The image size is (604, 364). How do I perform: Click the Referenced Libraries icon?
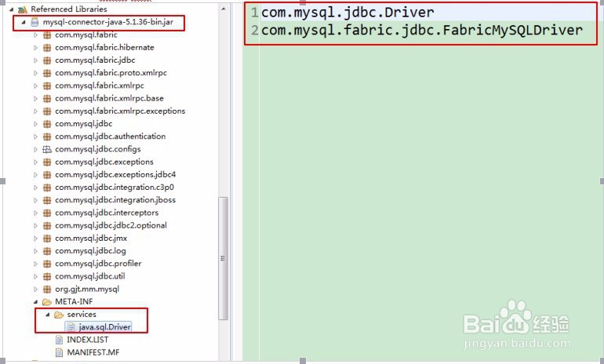click(23, 9)
